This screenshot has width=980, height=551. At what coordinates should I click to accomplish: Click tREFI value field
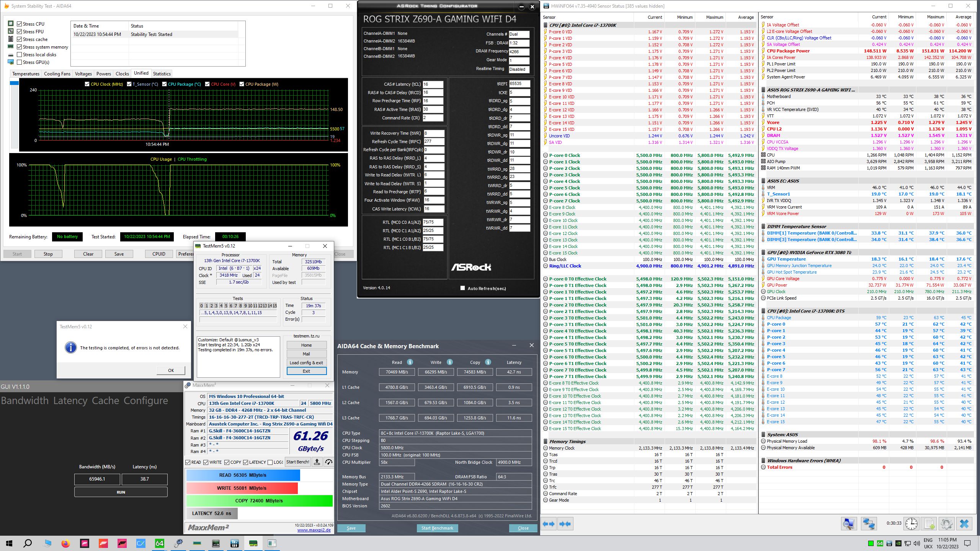[x=519, y=83]
